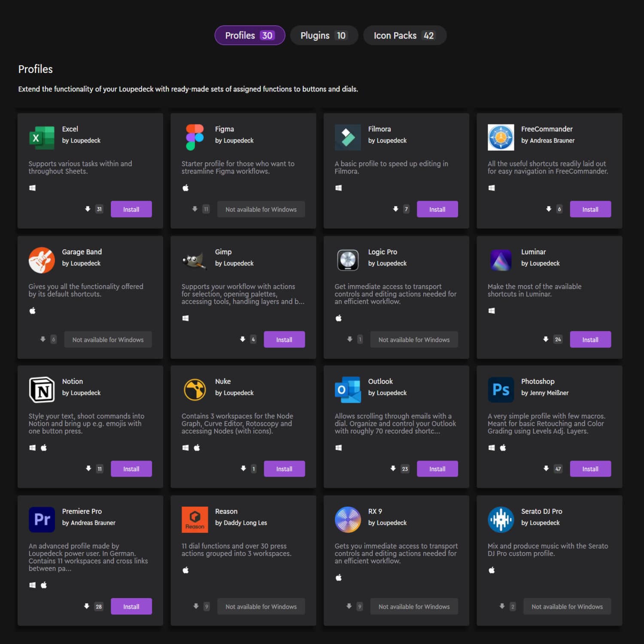Viewport: 644px width, 644px height.
Task: Switch to the Plugins tab
Action: pyautogui.click(x=324, y=36)
